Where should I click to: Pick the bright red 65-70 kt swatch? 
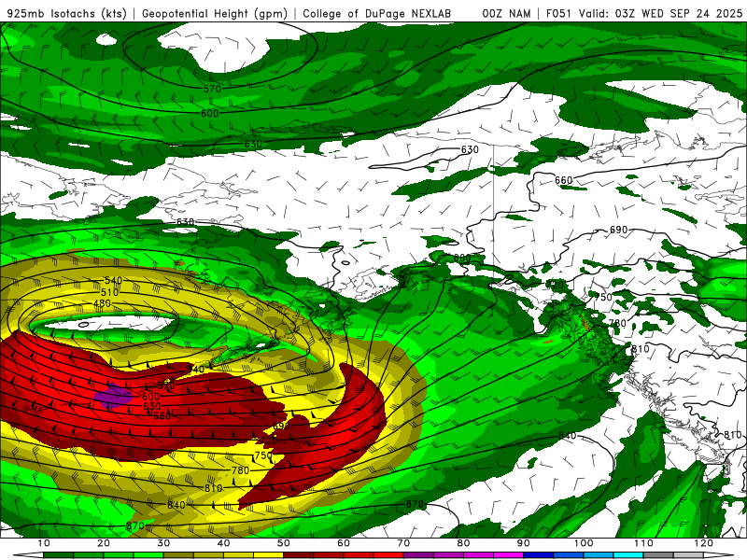[x=388, y=555]
